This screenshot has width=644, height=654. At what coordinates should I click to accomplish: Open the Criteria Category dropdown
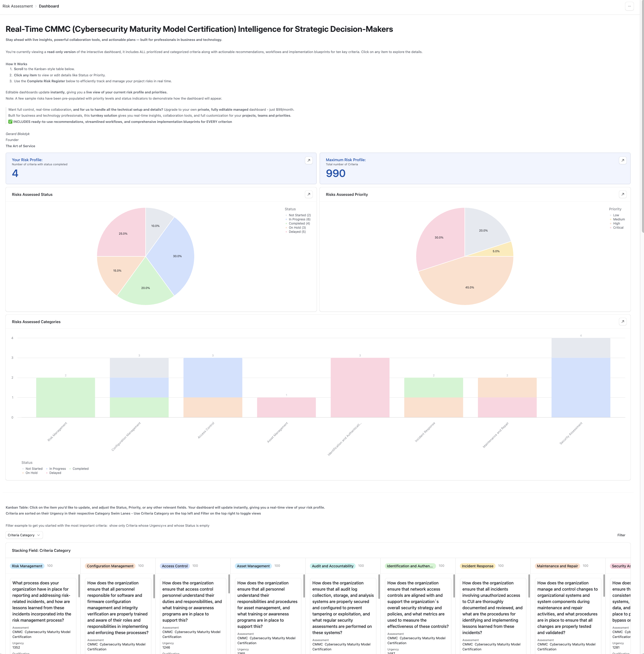[24, 535]
